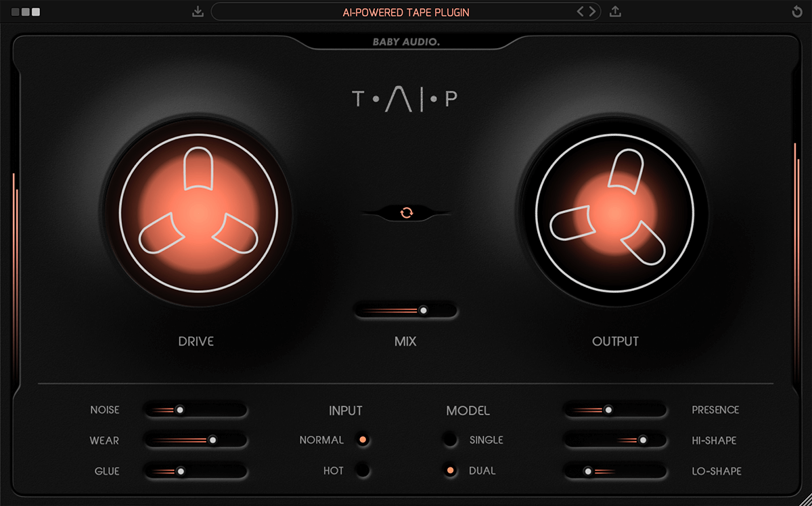Click the MIX slider handle

424,310
